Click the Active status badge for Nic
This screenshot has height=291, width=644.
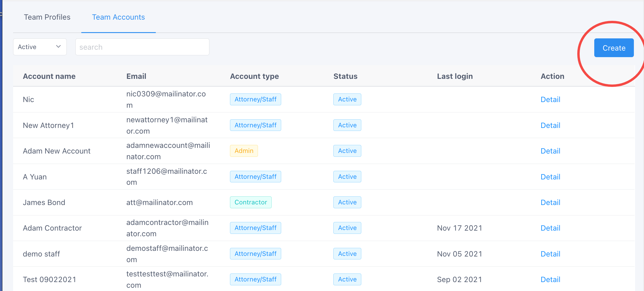pos(347,99)
